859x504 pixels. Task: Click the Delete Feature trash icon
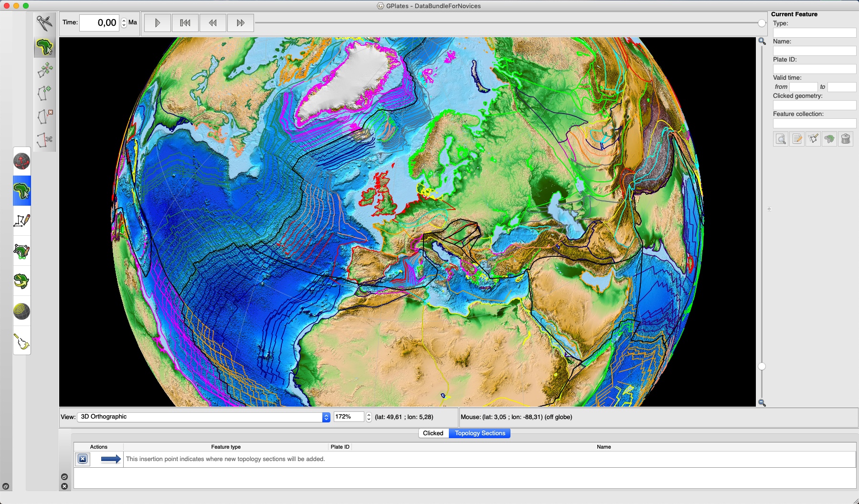pos(846,139)
